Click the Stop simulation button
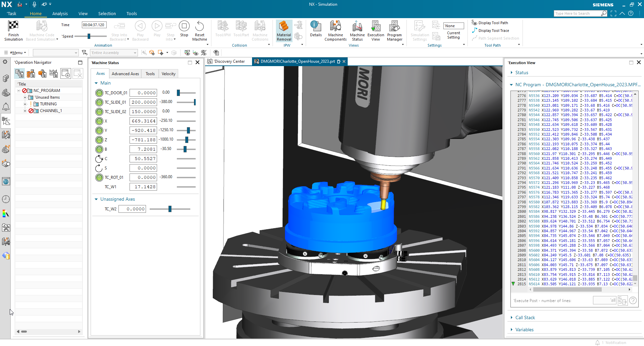Image resolution: width=644 pixels, height=346 pixels. [x=184, y=26]
